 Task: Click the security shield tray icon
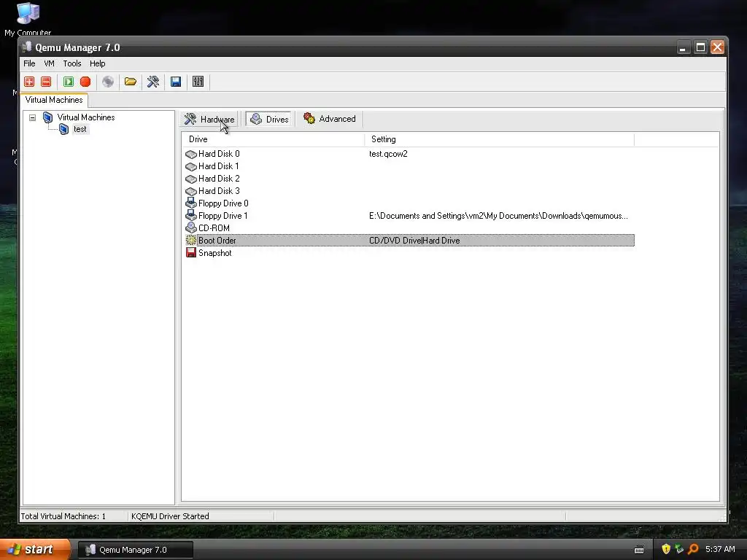click(666, 549)
